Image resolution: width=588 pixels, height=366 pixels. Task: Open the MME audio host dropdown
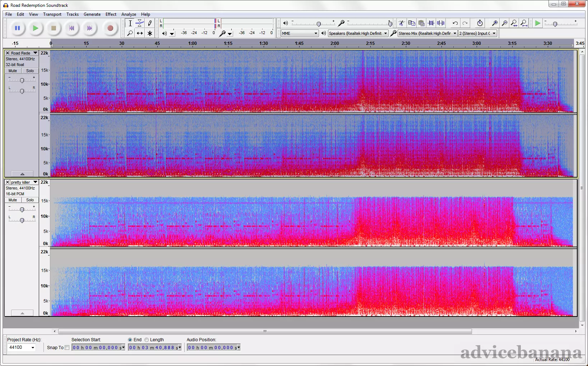click(x=300, y=33)
